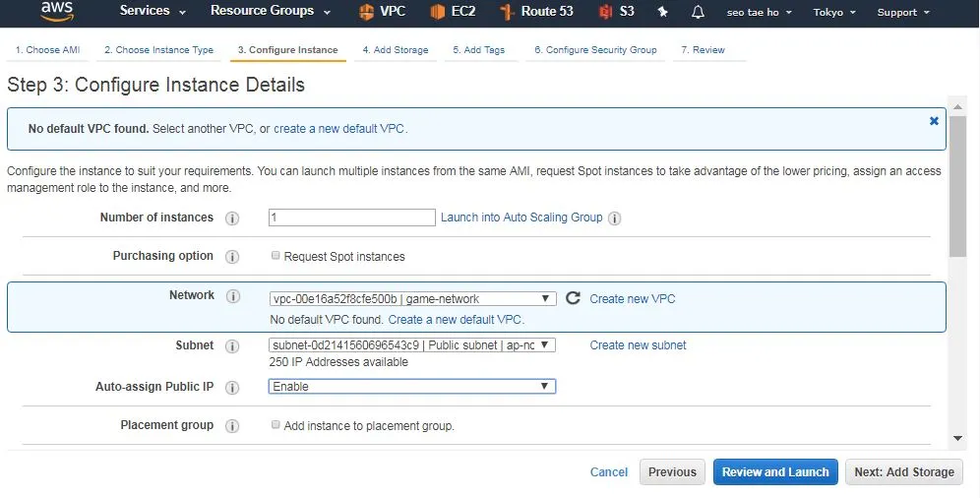Enable Request Spot instances checkbox
The height and width of the screenshot is (498, 980).
tap(276, 256)
